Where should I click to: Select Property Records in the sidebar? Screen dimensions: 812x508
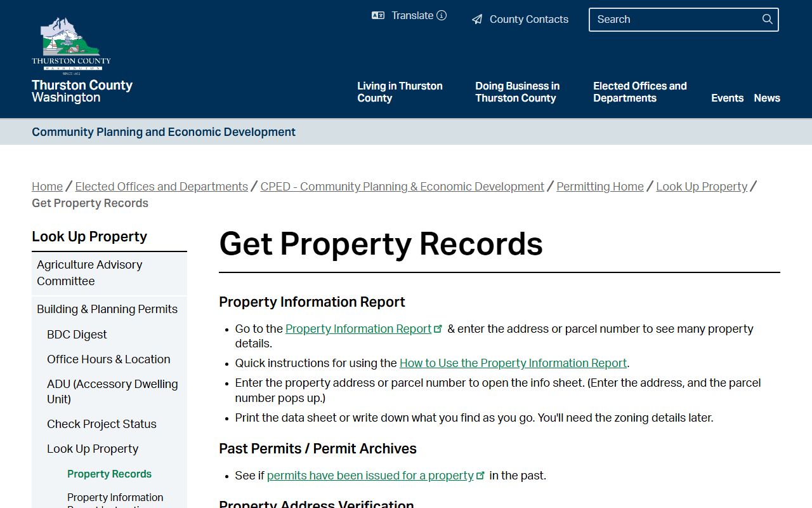coord(109,474)
